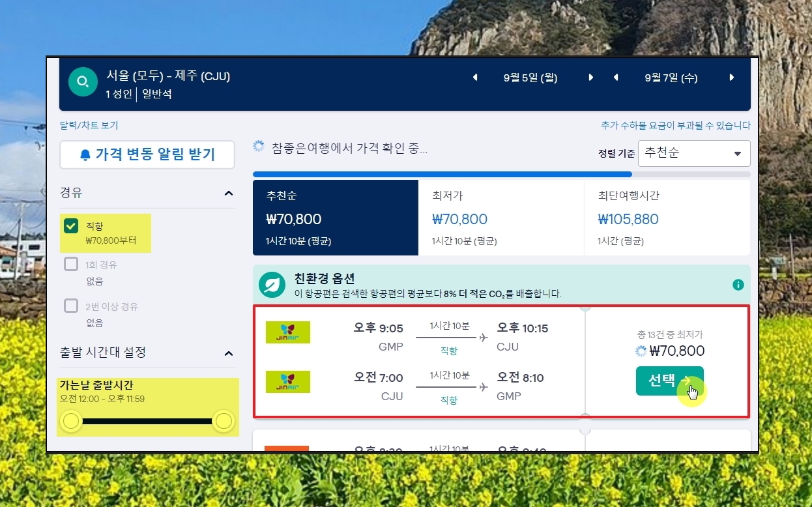Click the 일반석 cabin class text

(x=157, y=94)
